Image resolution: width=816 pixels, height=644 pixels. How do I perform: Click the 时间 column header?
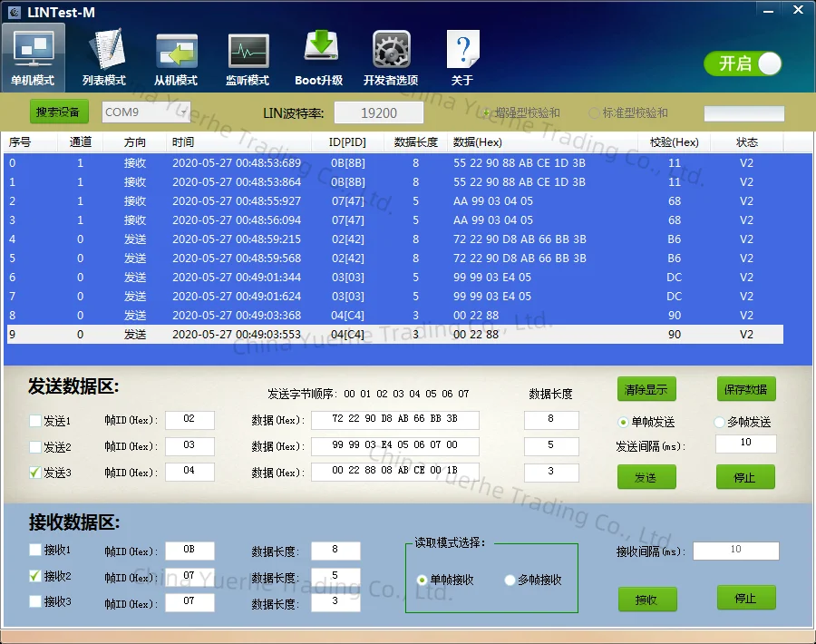pyautogui.click(x=183, y=142)
